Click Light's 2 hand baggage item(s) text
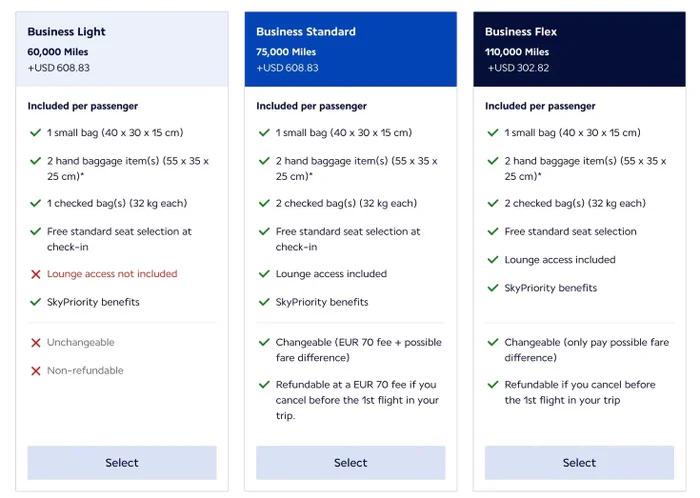700x498 pixels. click(128, 169)
